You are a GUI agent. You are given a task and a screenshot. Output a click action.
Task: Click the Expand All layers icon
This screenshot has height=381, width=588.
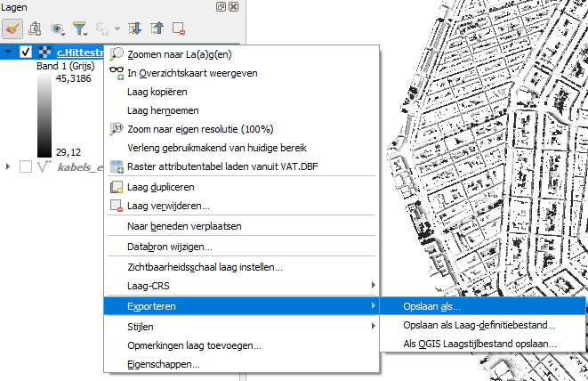(x=134, y=28)
